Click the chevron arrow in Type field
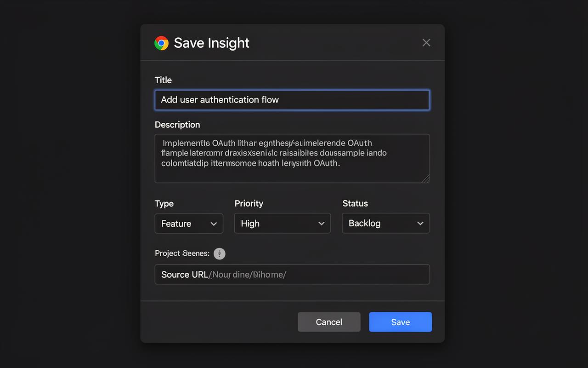Screen dimensions: 588x368 point(214,224)
